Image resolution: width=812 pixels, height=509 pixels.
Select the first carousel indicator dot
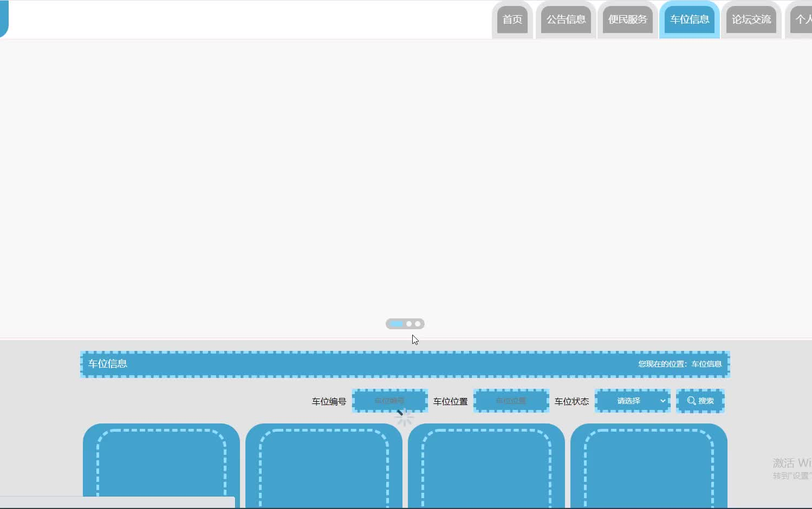[397, 324]
